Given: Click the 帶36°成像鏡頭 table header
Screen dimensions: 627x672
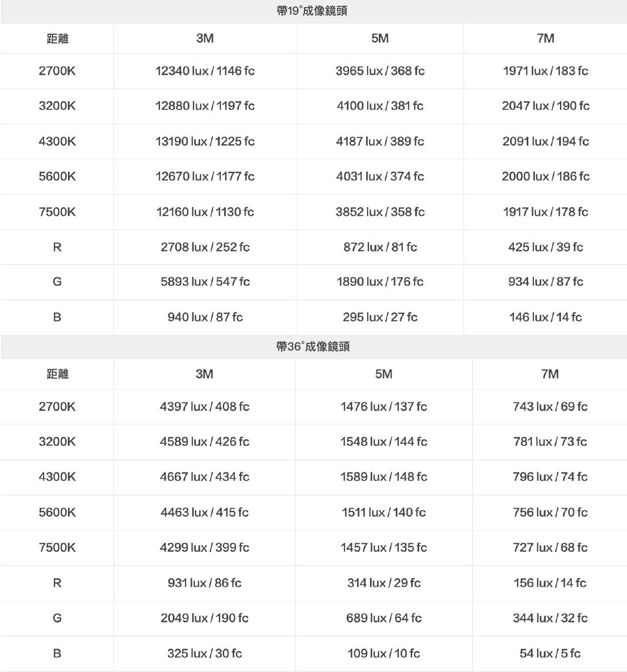Looking at the screenshot, I should click(x=313, y=347).
